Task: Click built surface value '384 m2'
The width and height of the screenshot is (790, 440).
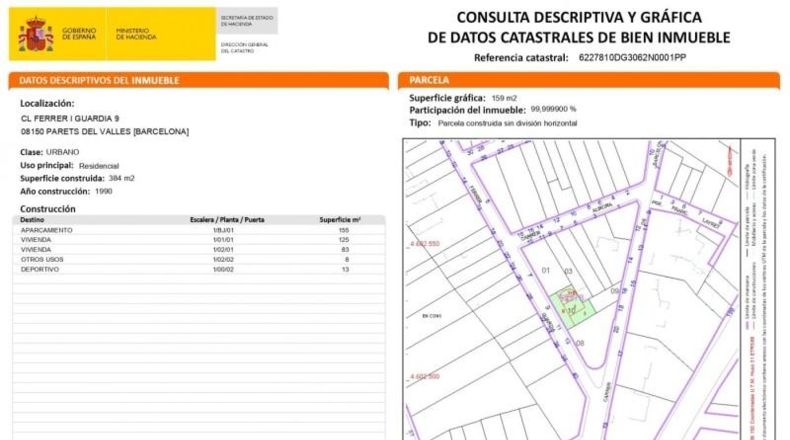Action: coord(121,178)
